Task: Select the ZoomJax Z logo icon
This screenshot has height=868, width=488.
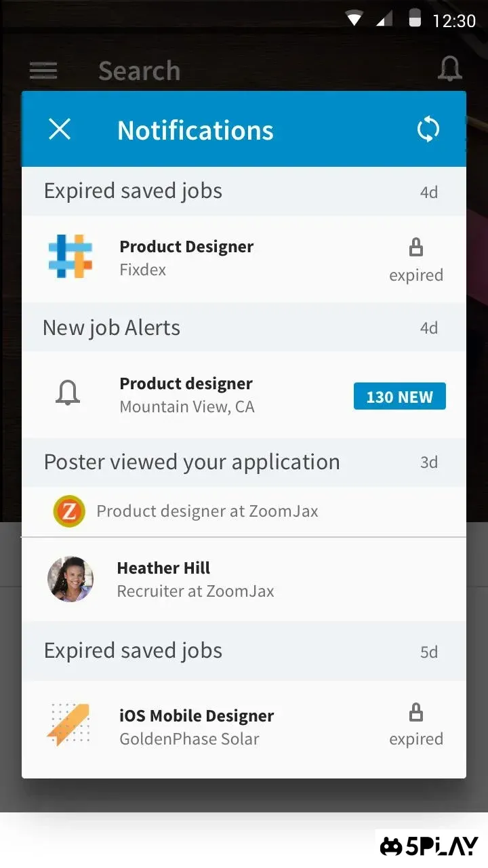Action: click(x=68, y=511)
